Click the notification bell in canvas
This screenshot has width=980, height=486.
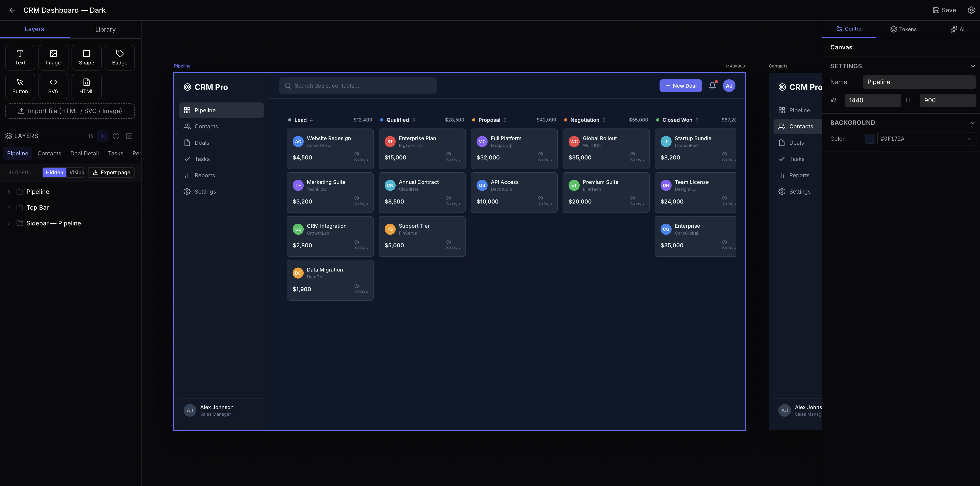[x=712, y=86]
